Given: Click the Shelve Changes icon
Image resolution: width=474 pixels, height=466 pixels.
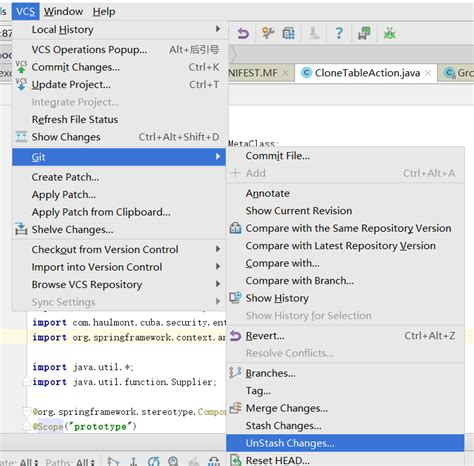Looking at the screenshot, I should (x=21, y=229).
